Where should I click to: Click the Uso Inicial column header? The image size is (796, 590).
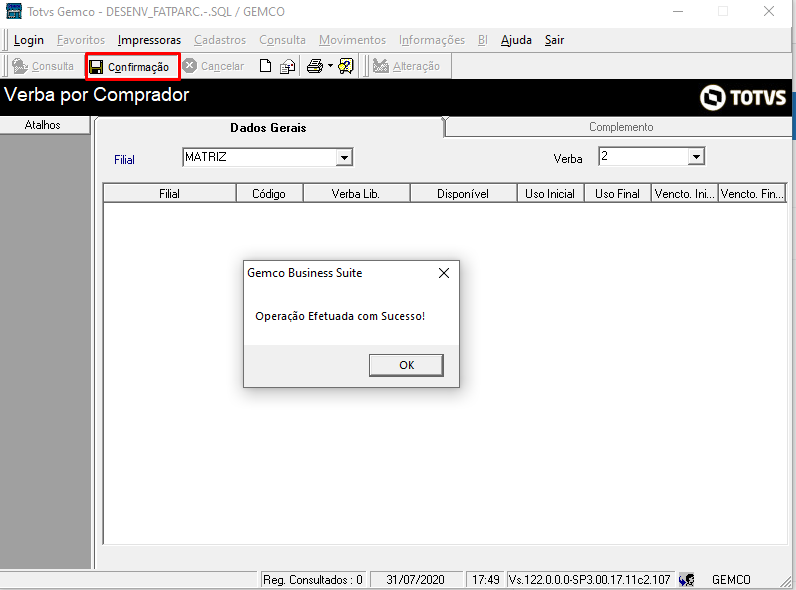[x=550, y=193]
